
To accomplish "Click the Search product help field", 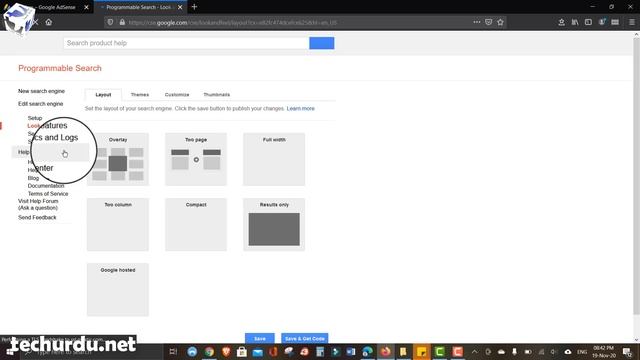I will [x=186, y=43].
